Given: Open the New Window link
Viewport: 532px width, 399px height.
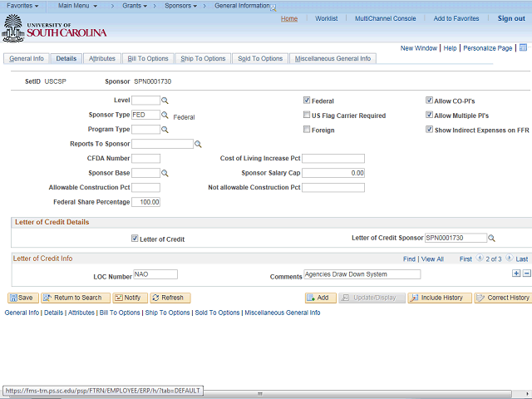Looking at the screenshot, I should [419, 48].
